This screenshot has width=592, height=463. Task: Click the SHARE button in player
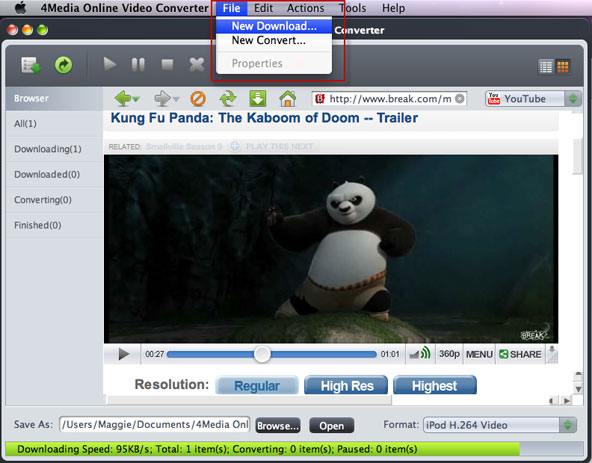(x=520, y=354)
